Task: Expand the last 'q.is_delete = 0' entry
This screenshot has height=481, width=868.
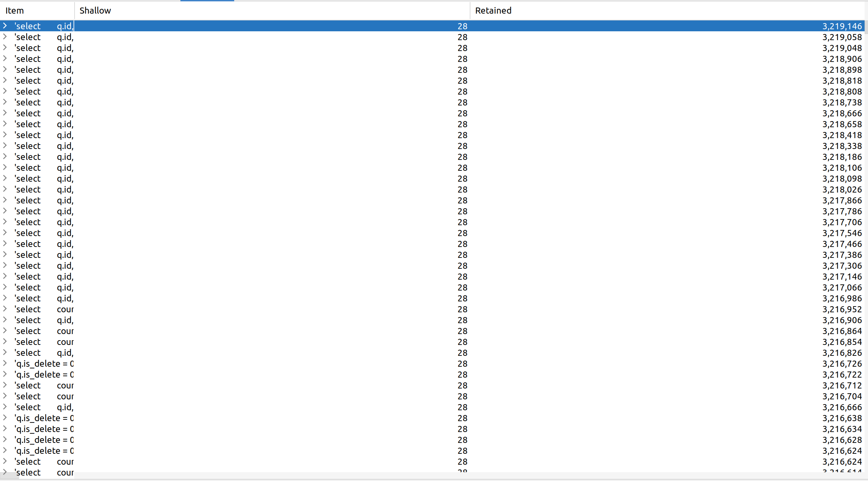Action: [5, 450]
